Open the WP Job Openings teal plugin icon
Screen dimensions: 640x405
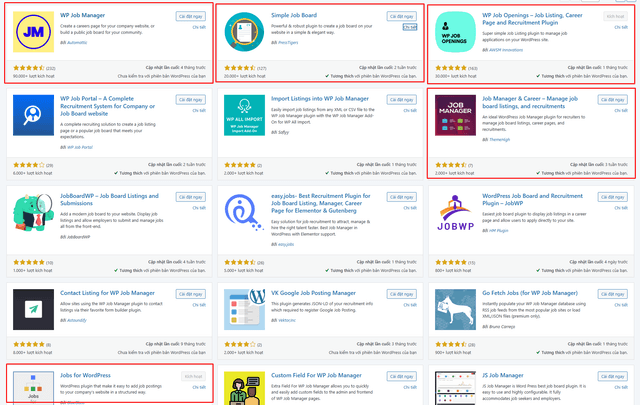click(x=455, y=32)
